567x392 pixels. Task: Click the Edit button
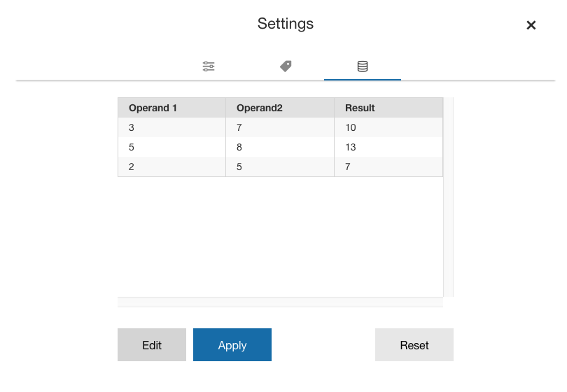(152, 344)
